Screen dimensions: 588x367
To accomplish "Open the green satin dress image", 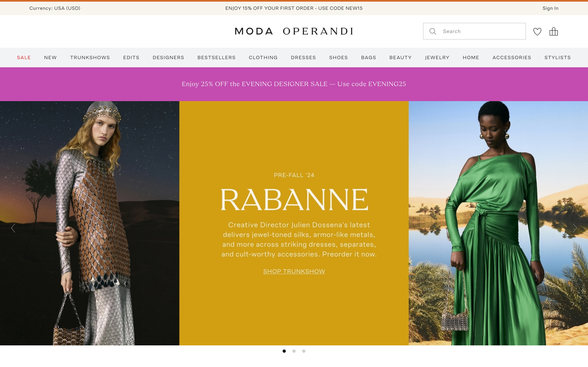I will 498,223.
